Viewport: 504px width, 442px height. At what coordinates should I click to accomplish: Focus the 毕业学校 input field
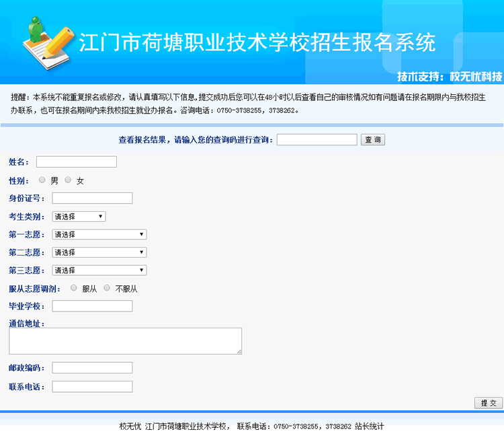pos(92,306)
